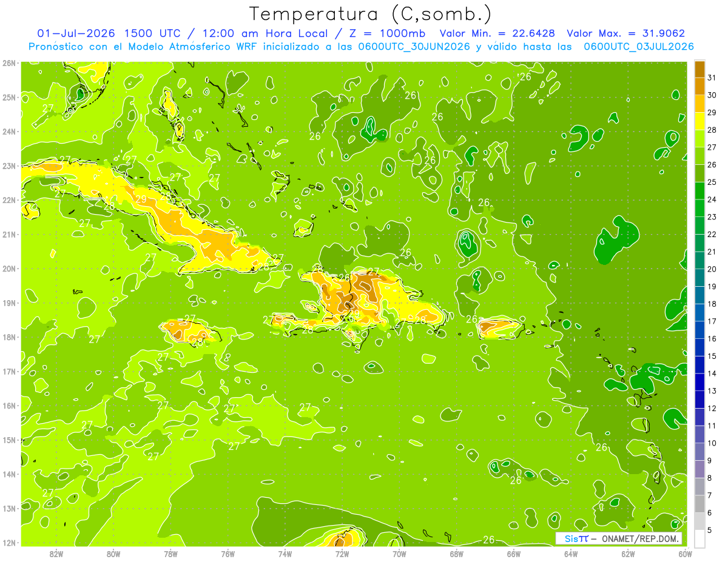Viewport: 728px width, 562px height.
Task: Click the legend scale value 30
Action: click(712, 95)
